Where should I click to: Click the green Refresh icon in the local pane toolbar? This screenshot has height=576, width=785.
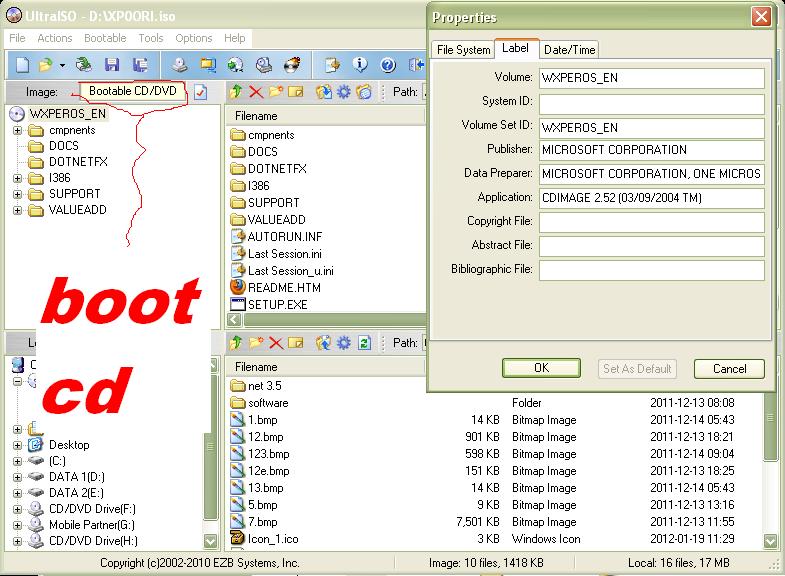[364, 343]
